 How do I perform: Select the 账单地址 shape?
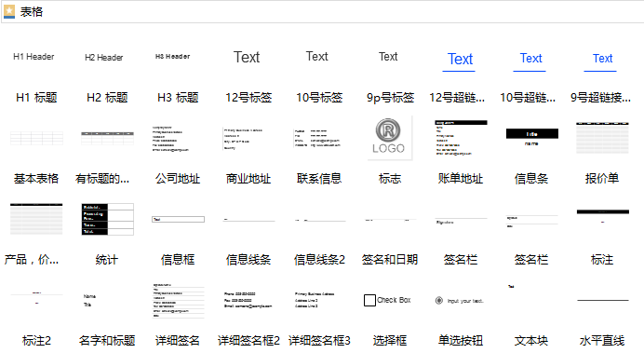(461, 138)
